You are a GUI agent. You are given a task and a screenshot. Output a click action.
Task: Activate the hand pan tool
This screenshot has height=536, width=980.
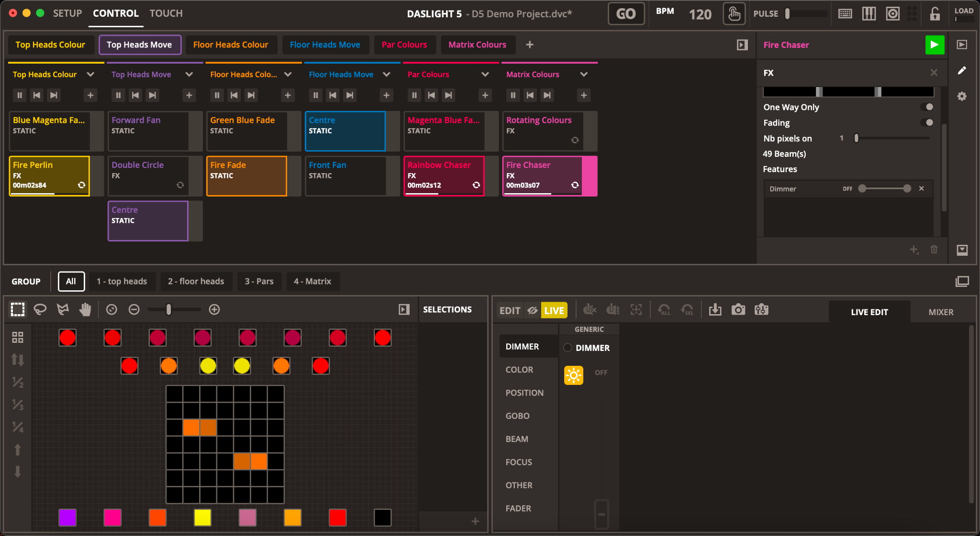[85, 309]
